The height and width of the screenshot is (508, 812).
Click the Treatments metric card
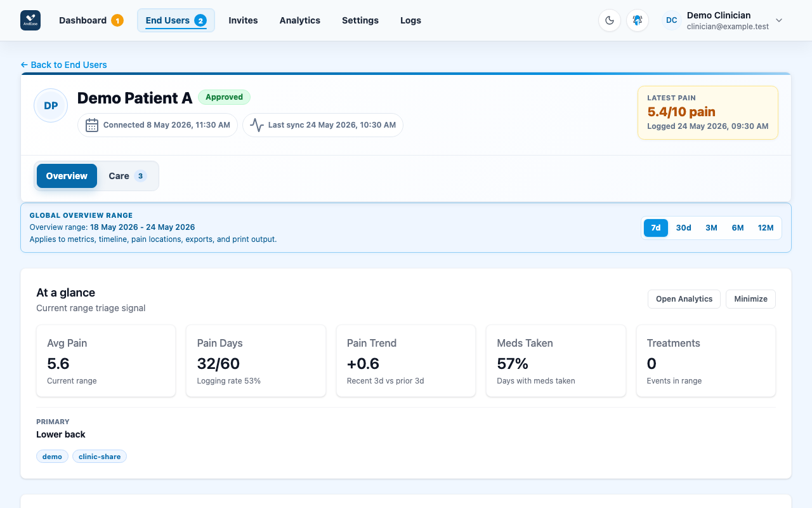tap(706, 361)
